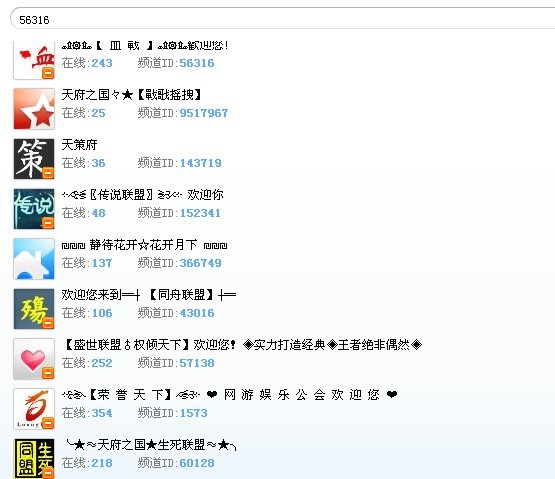Open the 传说 channel avatar icon
Image resolution: width=555 pixels, height=479 pixels.
(x=34, y=209)
